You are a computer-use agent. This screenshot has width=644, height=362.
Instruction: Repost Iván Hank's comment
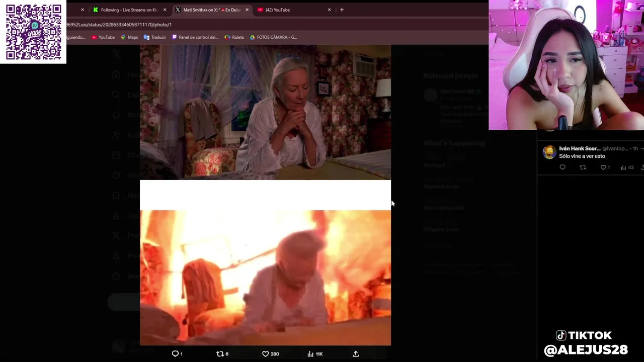click(x=583, y=167)
